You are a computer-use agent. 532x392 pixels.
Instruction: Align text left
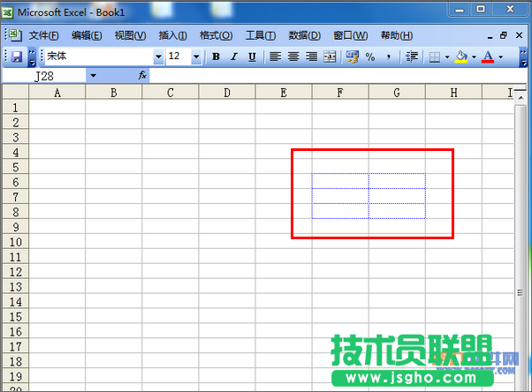275,57
